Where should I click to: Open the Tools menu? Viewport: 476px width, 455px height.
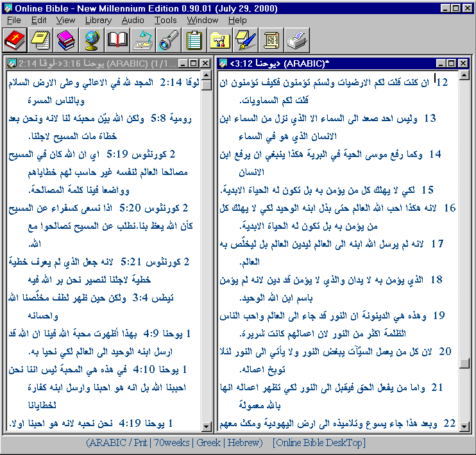coord(166,21)
